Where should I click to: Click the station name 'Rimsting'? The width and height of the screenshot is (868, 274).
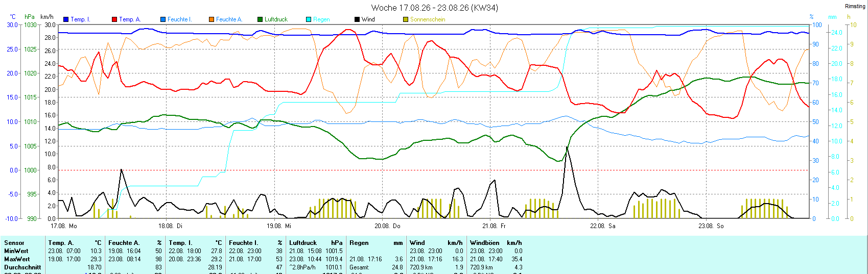pos(855,6)
